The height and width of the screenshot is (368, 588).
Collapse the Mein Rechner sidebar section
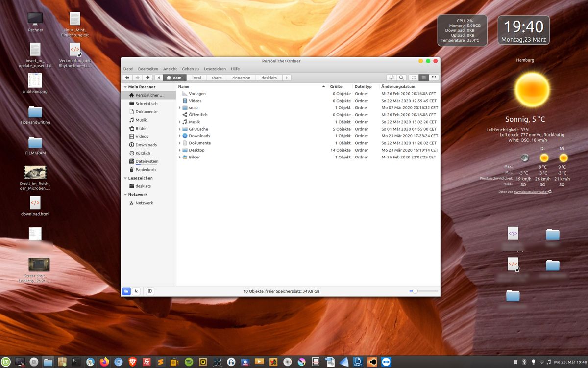click(125, 87)
